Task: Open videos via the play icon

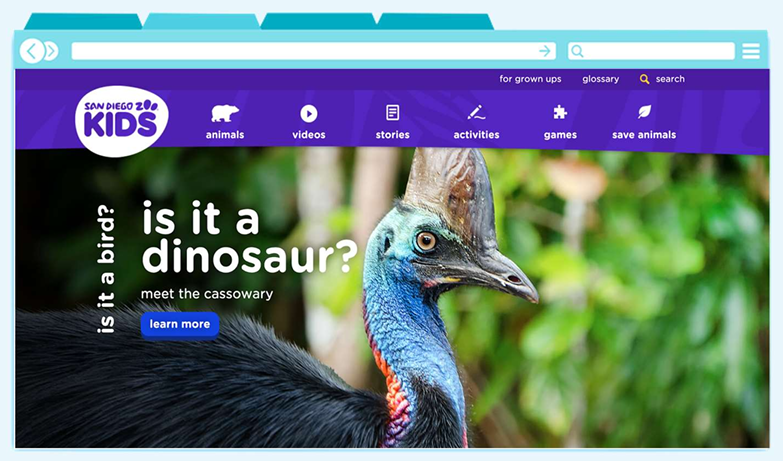Action: pos(309,114)
